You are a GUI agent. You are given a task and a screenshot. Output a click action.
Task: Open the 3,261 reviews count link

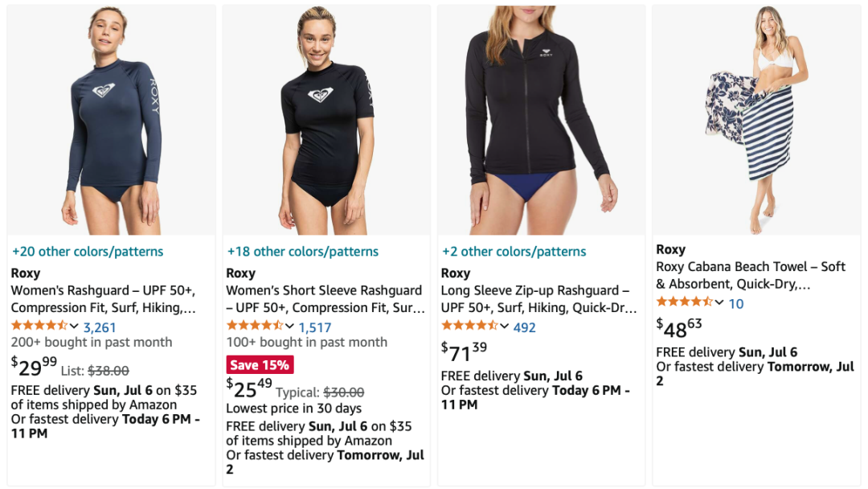100,327
